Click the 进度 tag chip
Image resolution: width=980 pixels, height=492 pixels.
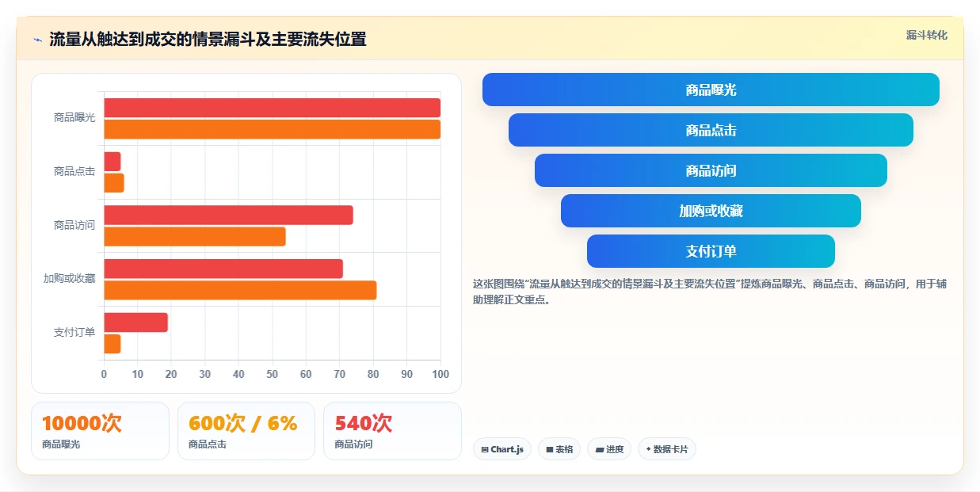pos(609,449)
